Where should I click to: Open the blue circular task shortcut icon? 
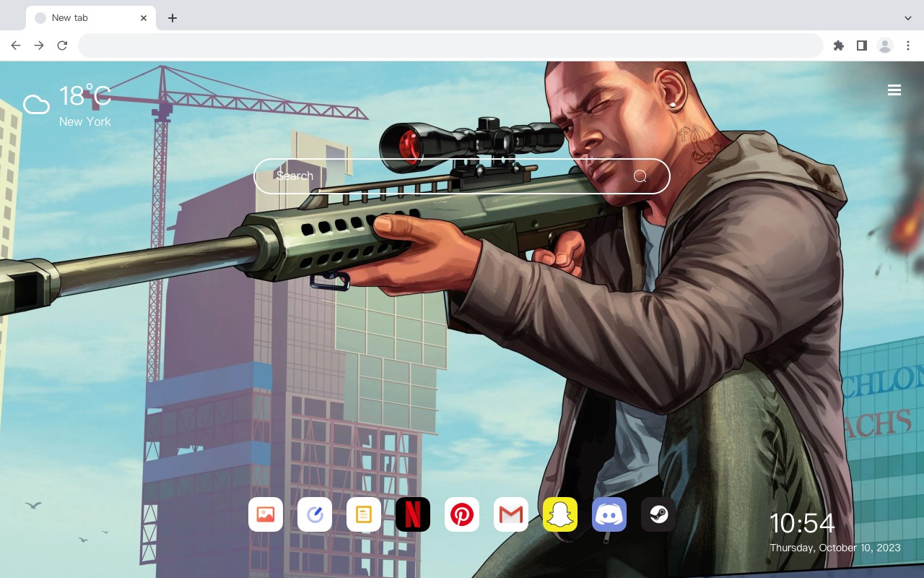point(315,514)
